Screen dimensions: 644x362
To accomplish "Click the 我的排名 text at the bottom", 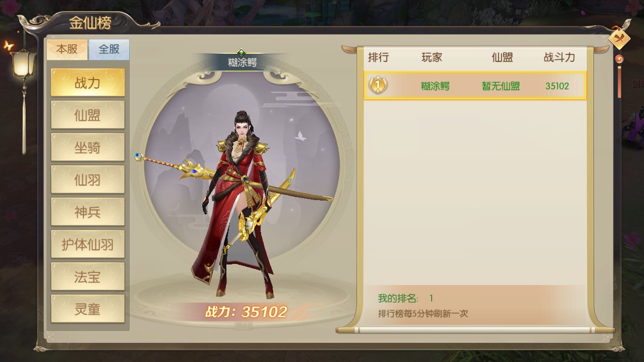I will click(x=398, y=299).
